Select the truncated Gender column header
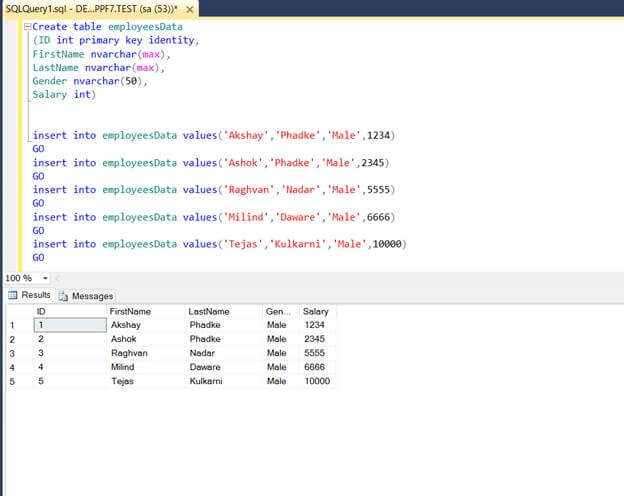Image resolution: width=624 pixels, height=496 pixels. [x=279, y=312]
